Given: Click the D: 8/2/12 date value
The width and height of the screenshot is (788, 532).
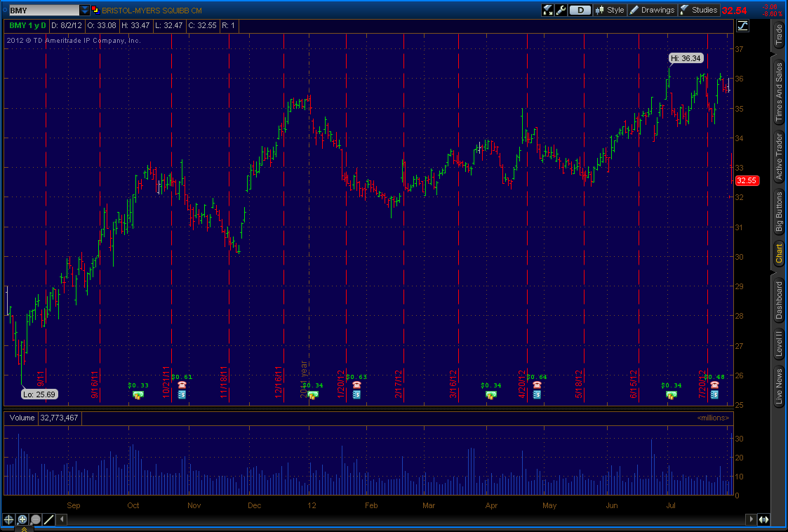Looking at the screenshot, I should 67,25.
